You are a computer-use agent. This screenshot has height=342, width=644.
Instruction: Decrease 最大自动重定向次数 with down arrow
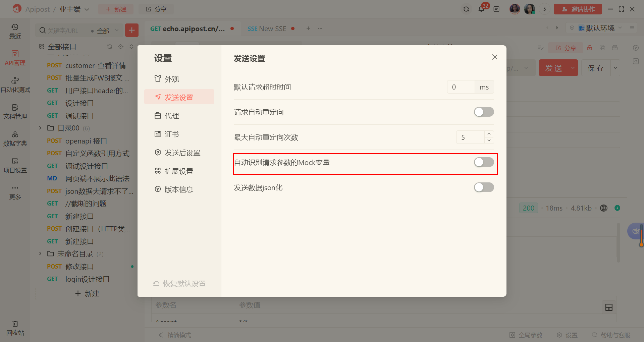(x=489, y=140)
